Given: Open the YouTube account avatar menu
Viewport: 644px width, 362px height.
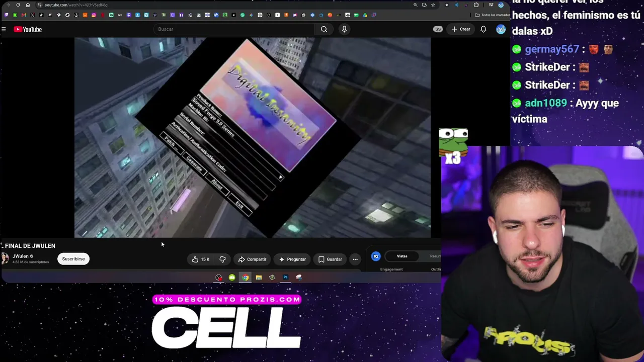Looking at the screenshot, I should [500, 29].
